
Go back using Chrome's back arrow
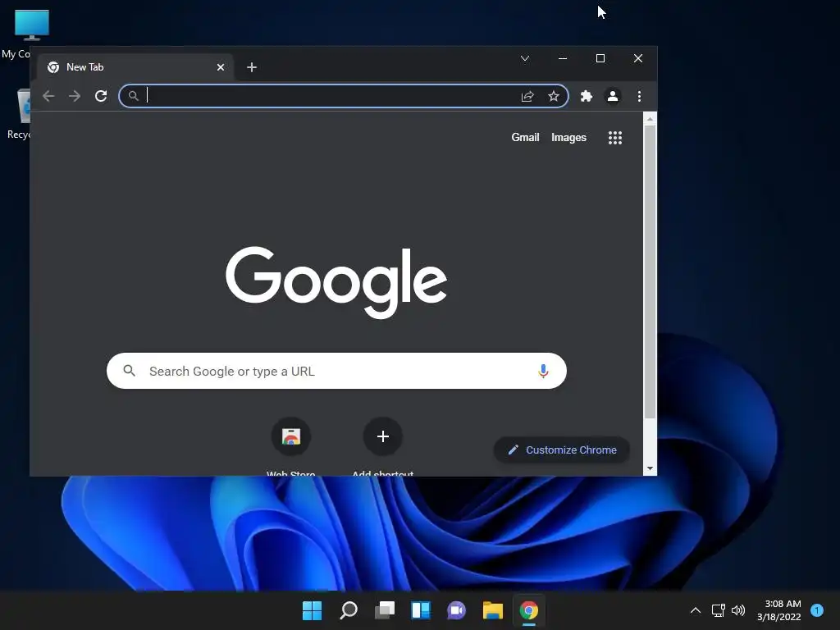[48, 96]
